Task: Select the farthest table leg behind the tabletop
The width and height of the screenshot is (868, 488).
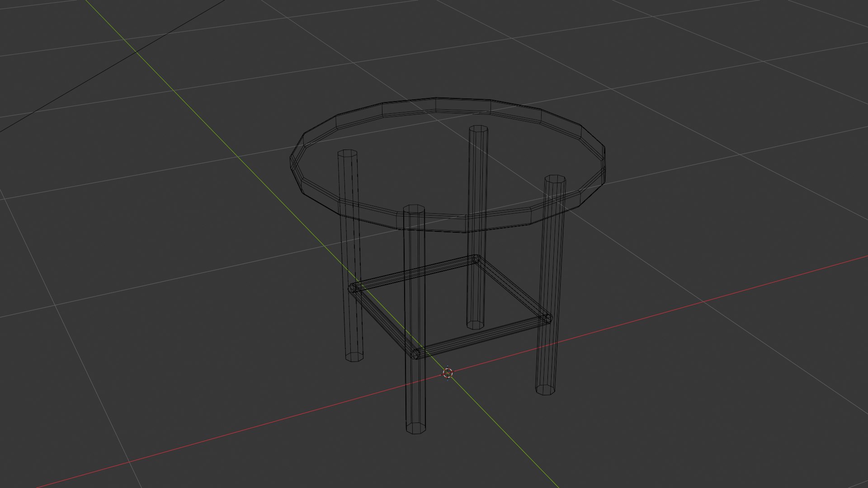Action: tap(477, 227)
